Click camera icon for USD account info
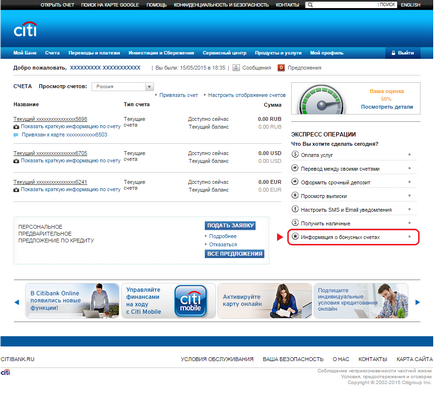434x398 pixels. 16,161
